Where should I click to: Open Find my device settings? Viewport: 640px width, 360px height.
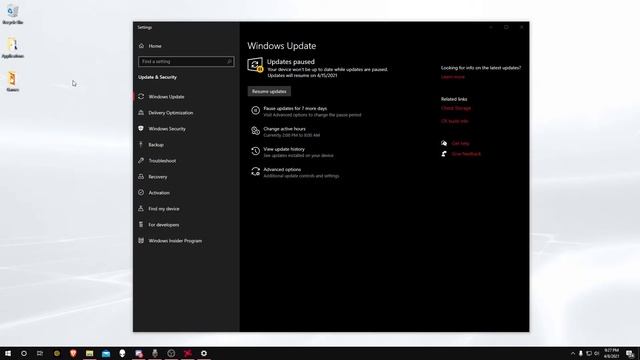coord(164,209)
